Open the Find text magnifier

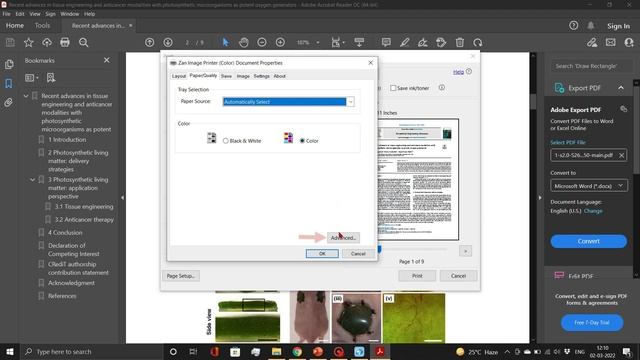click(x=84, y=42)
